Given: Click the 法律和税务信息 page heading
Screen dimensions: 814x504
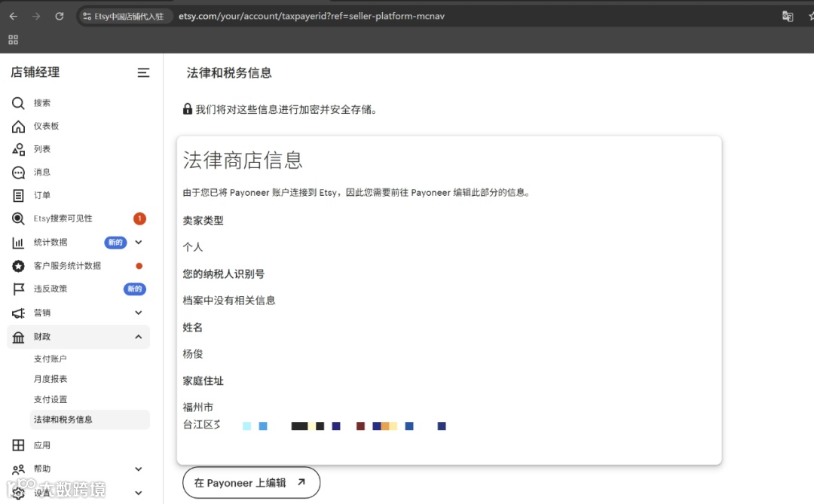Looking at the screenshot, I should [229, 73].
